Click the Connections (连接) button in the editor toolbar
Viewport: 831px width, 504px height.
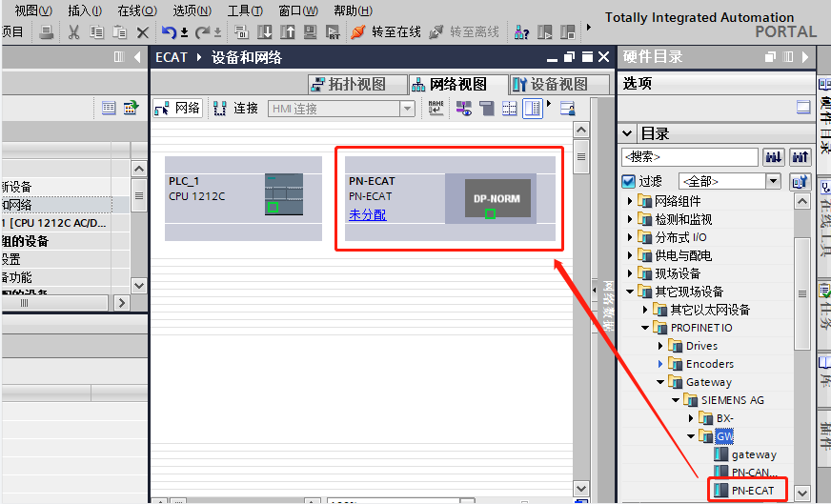click(x=236, y=109)
